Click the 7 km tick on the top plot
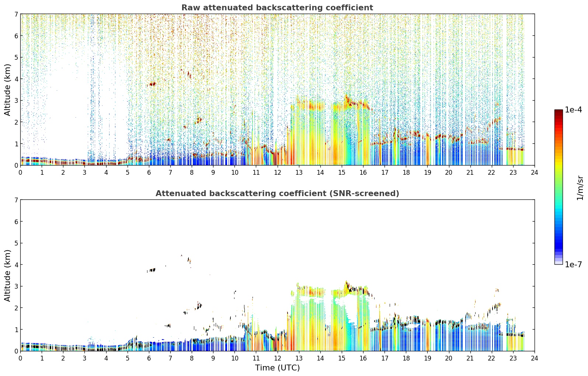 coord(16,14)
